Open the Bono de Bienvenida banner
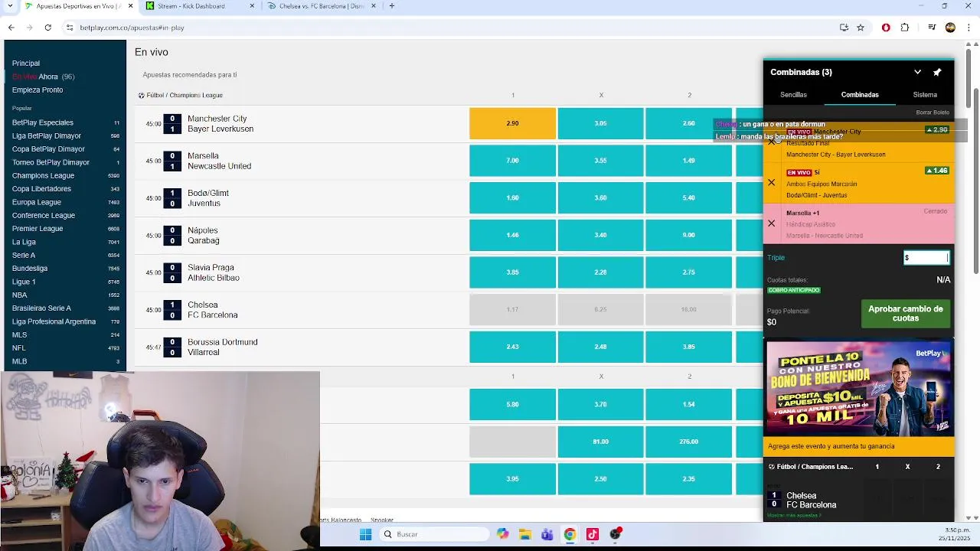 [859, 389]
